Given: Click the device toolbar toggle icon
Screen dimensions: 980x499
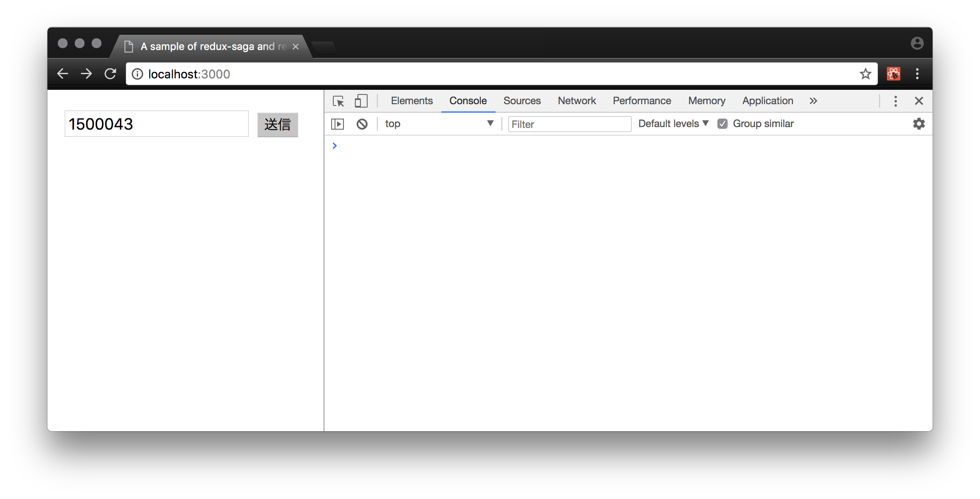Looking at the screenshot, I should click(361, 100).
